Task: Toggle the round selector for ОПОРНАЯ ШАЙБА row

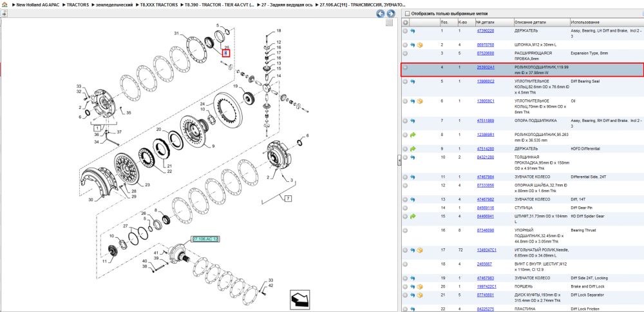Action: coord(405,186)
